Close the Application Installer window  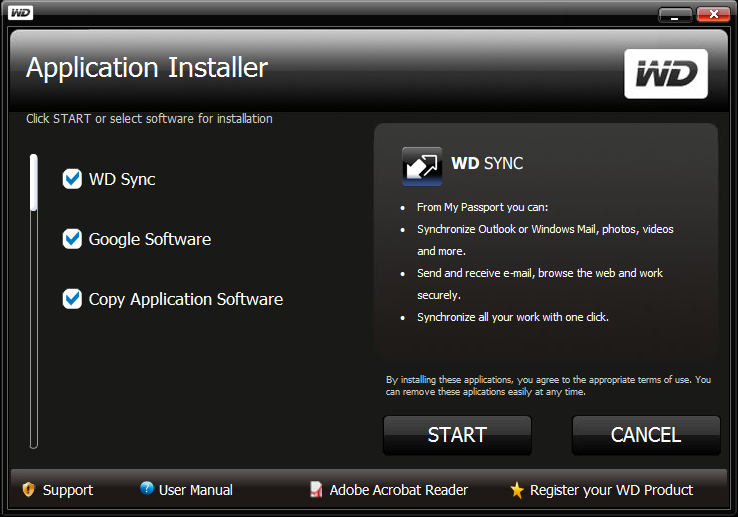[x=713, y=14]
